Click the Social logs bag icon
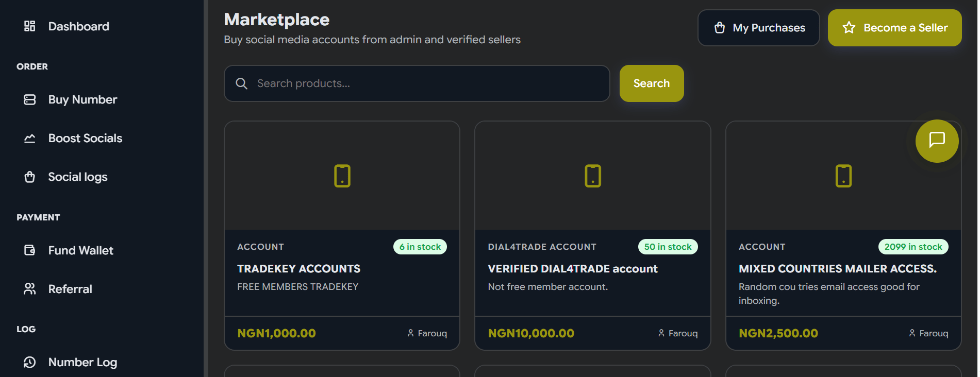The height and width of the screenshot is (377, 980). [30, 177]
